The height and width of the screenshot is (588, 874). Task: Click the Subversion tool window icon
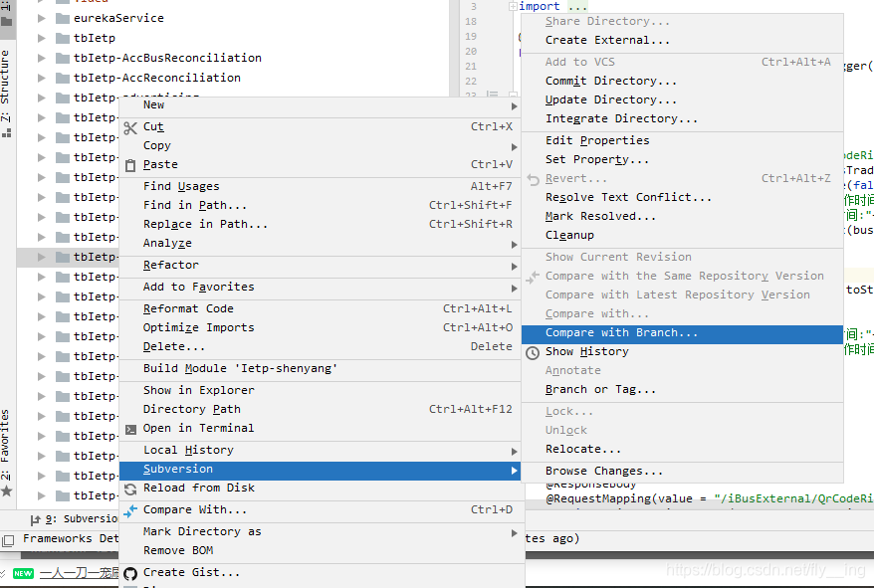click(x=35, y=520)
